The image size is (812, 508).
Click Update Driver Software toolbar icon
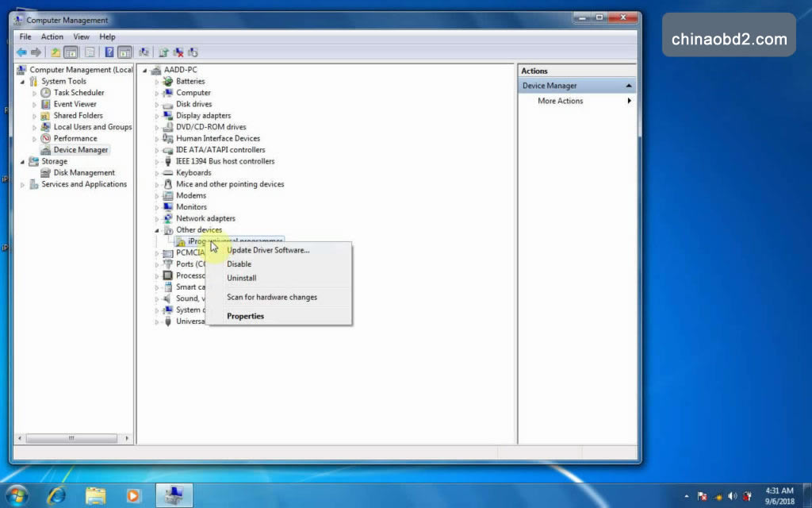pyautogui.click(x=163, y=52)
